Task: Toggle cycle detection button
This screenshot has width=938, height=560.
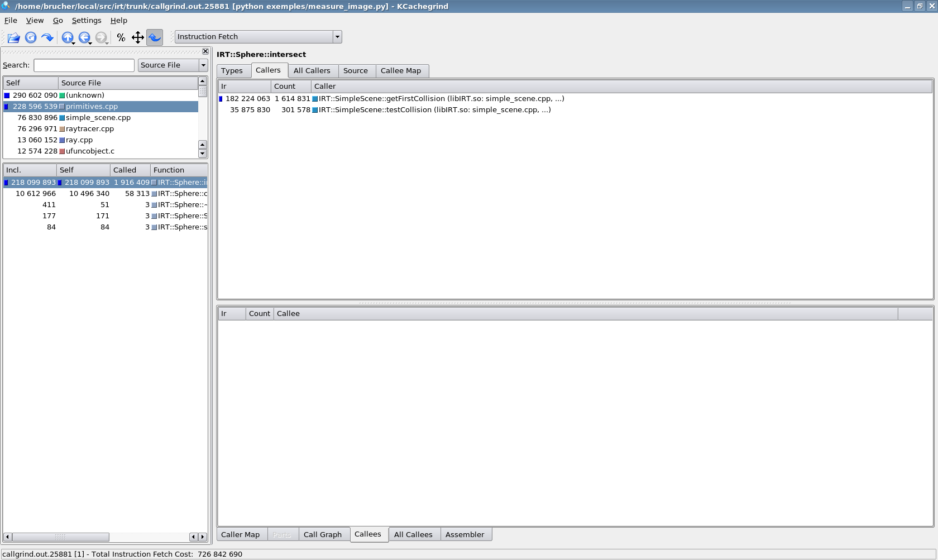Action: coord(155,37)
